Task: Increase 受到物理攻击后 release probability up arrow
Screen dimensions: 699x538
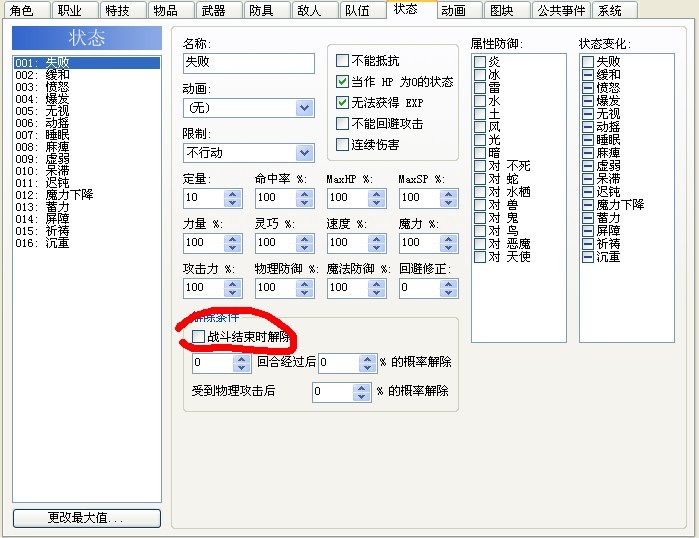Action: click(362, 388)
